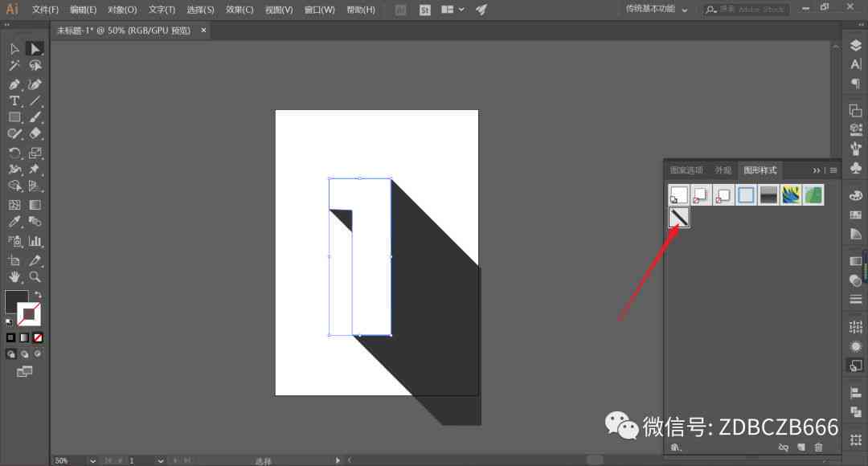
Task: Set paint mode to Gradient
Action: coord(24,337)
